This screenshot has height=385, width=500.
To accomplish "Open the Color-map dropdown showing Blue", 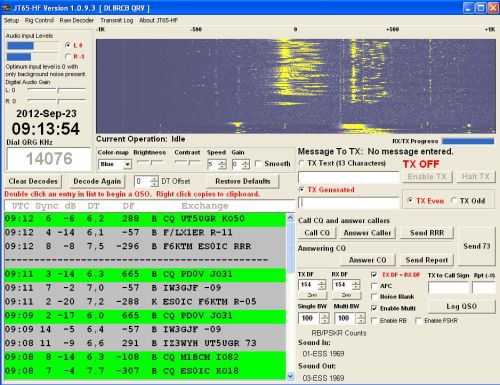I will 115,164.
